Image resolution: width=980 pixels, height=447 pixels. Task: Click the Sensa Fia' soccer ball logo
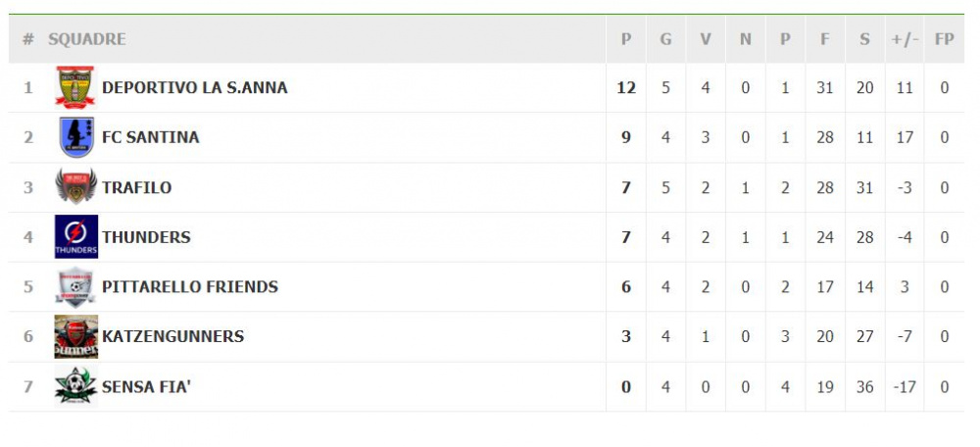click(75, 386)
